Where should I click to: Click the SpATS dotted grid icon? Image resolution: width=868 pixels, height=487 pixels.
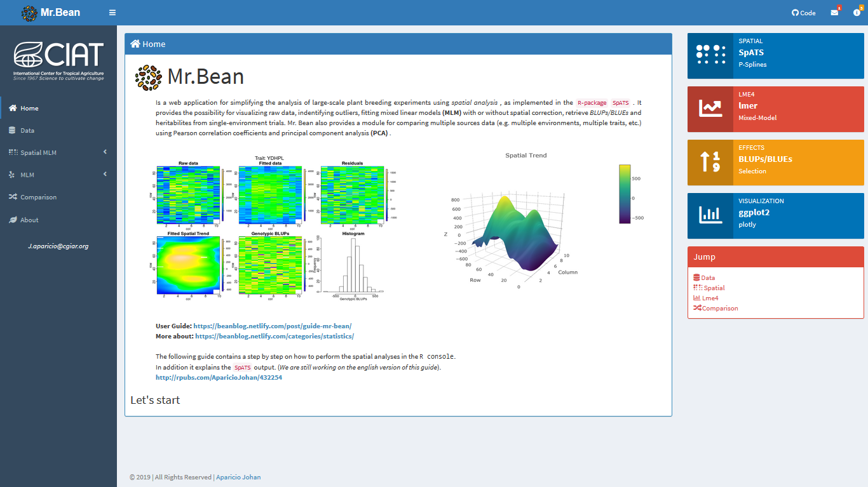click(x=710, y=55)
